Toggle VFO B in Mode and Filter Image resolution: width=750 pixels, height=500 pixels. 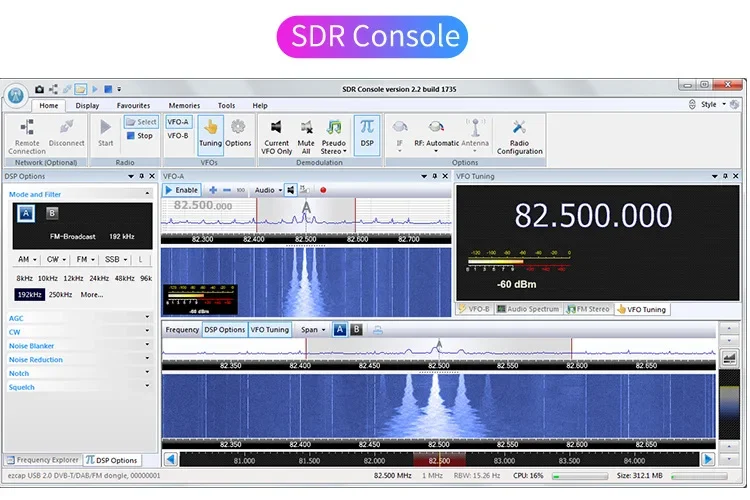(52, 213)
